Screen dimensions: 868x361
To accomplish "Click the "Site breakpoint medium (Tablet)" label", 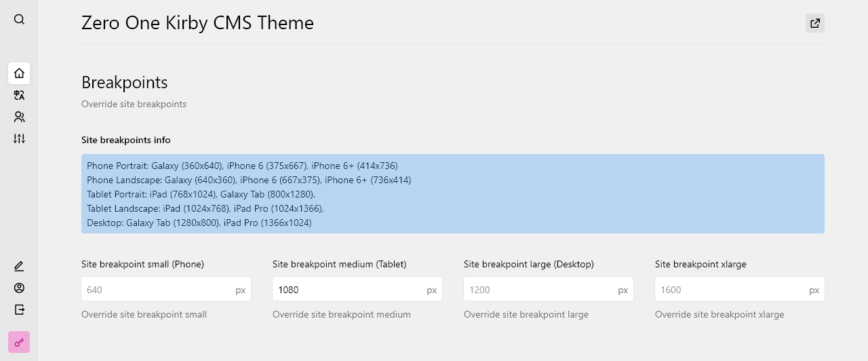I will click(x=339, y=264).
